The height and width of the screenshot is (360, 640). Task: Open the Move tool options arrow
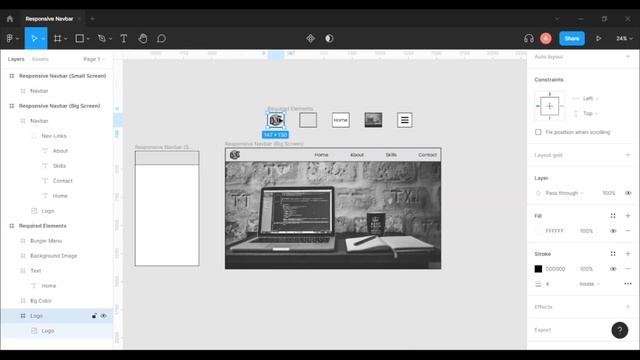click(43, 39)
